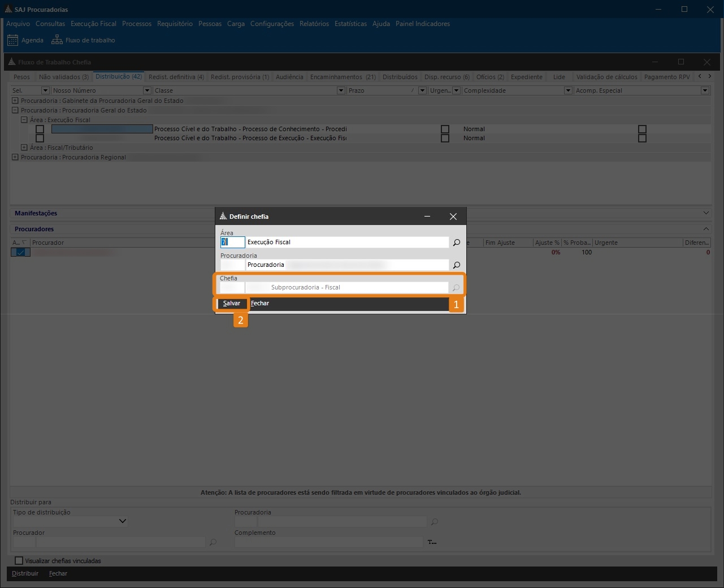This screenshot has height=588, width=724.
Task: Open the Agenda calendar icon
Action: click(12, 40)
